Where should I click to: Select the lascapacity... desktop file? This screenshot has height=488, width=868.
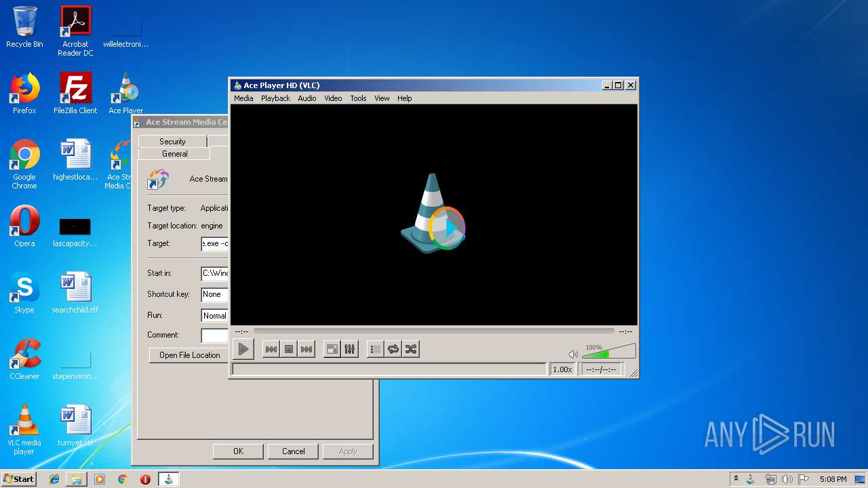click(x=75, y=232)
